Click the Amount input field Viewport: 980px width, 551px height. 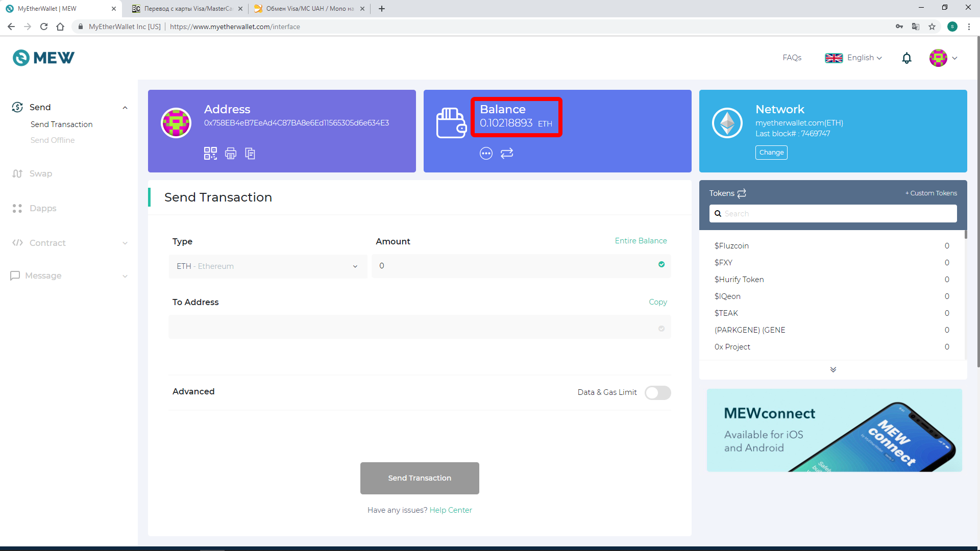pyautogui.click(x=521, y=266)
